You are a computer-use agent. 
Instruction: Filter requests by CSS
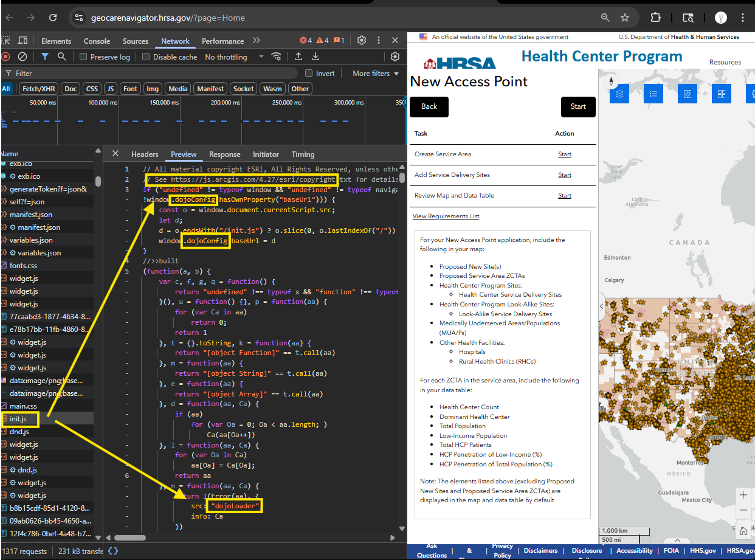pos(92,88)
